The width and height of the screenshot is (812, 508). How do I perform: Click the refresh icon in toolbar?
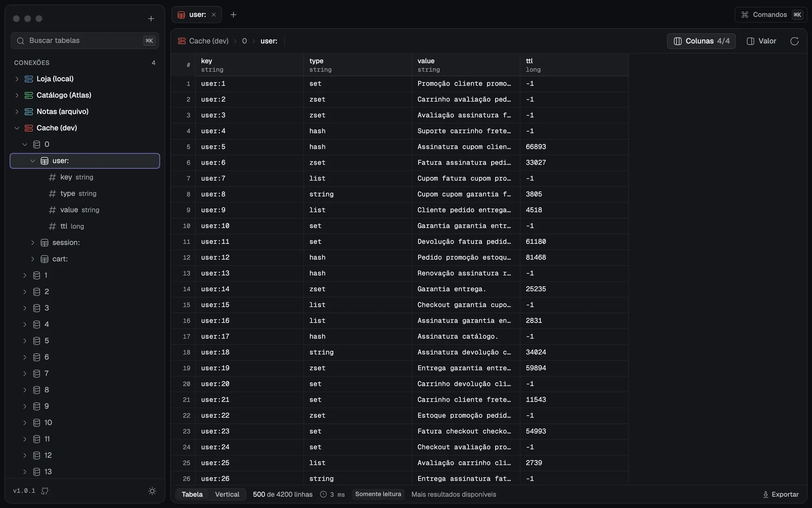pyautogui.click(x=794, y=41)
